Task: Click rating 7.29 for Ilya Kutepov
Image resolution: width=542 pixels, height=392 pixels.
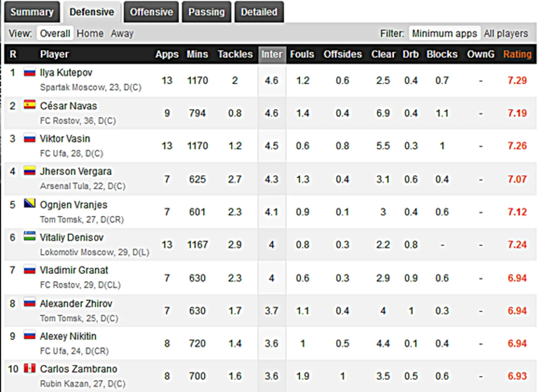Action: 517,81
